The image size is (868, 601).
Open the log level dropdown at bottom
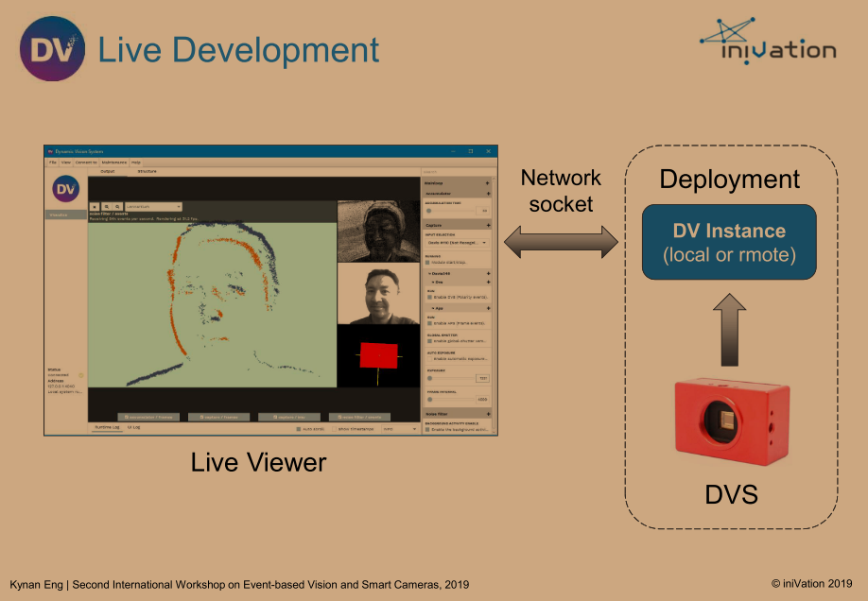point(400,429)
